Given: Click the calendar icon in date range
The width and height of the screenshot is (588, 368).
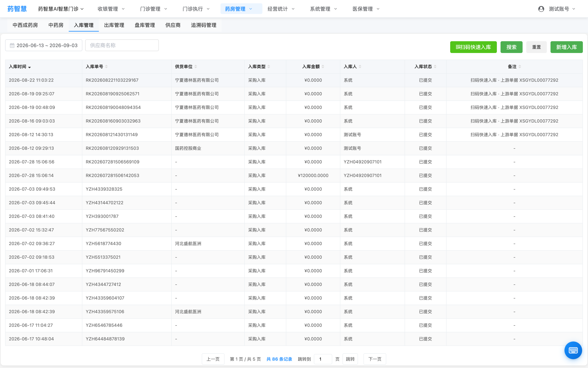Looking at the screenshot, I should tap(12, 45).
